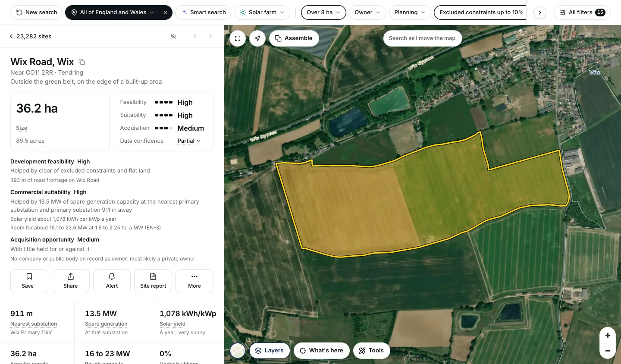
Task: Click the New search button
Action: pos(37,13)
